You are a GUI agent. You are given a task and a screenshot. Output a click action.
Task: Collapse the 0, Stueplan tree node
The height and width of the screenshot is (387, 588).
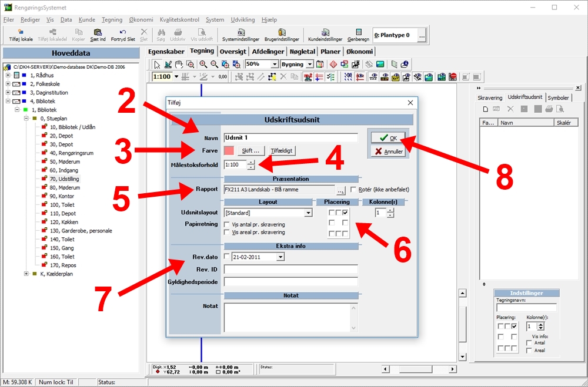tap(26, 119)
